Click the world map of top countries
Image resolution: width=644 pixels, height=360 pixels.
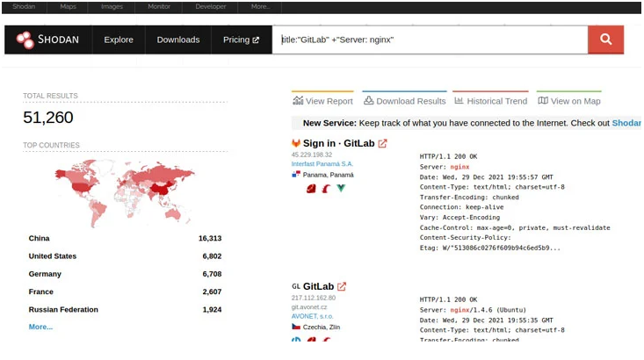coord(125,193)
